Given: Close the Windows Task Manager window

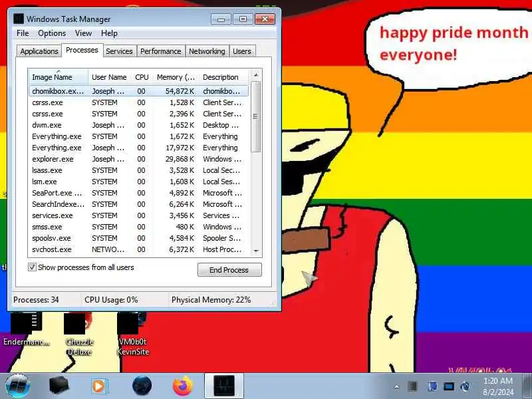Looking at the screenshot, I should pos(265,19).
